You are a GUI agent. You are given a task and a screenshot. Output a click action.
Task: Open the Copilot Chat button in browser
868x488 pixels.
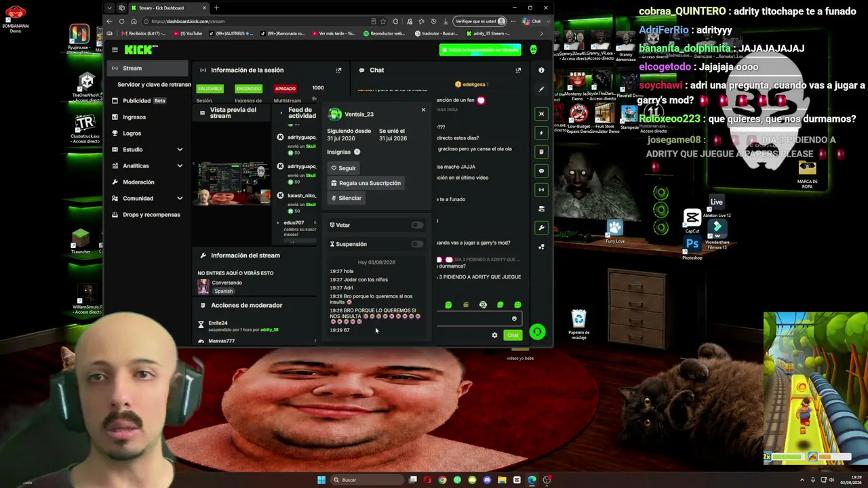pyautogui.click(x=532, y=21)
